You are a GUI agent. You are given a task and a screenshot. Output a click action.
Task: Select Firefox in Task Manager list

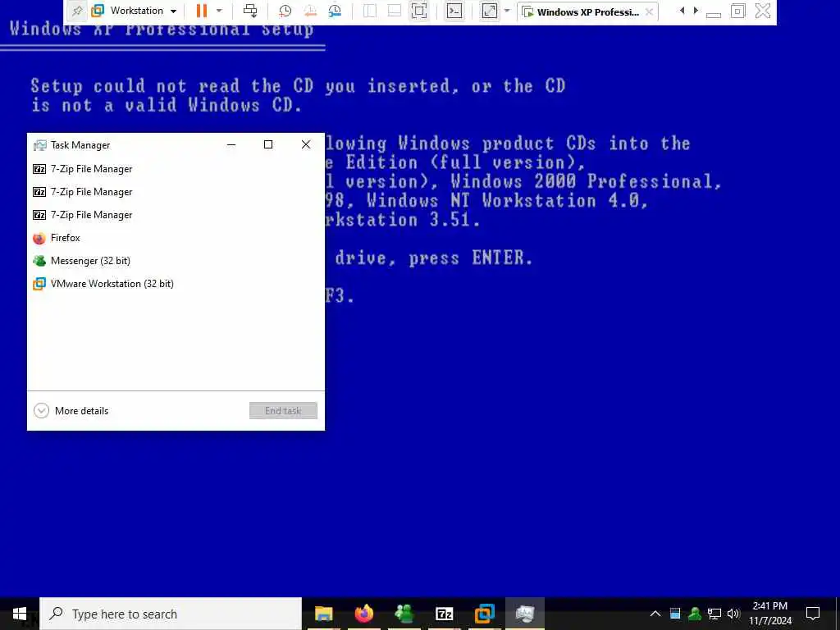click(176, 238)
